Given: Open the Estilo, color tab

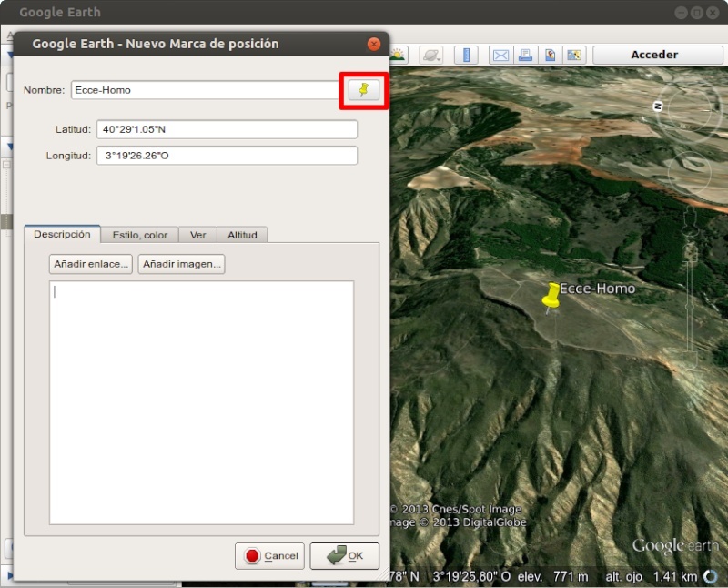Looking at the screenshot, I should [x=140, y=235].
